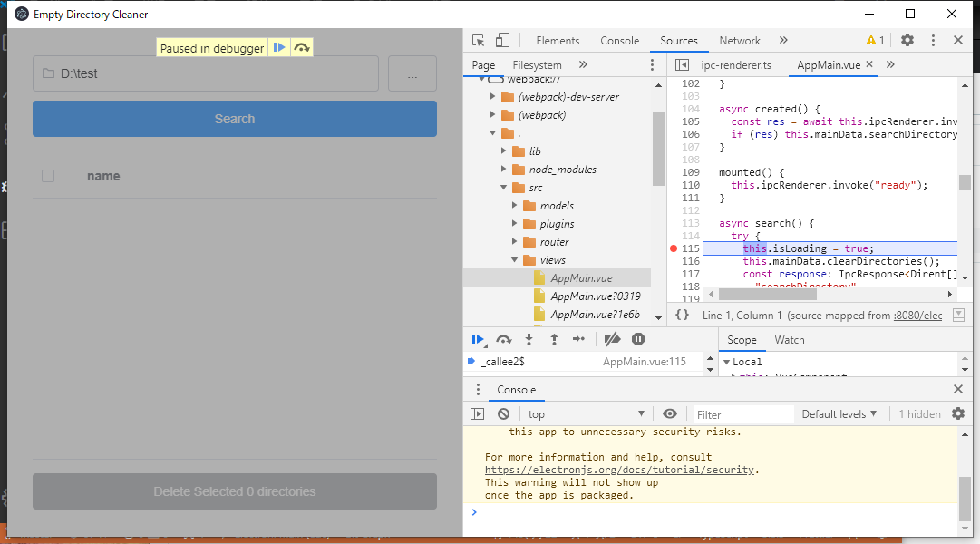Image resolution: width=980 pixels, height=544 pixels.
Task: Show more navigator tabs chevron
Action: 583,64
